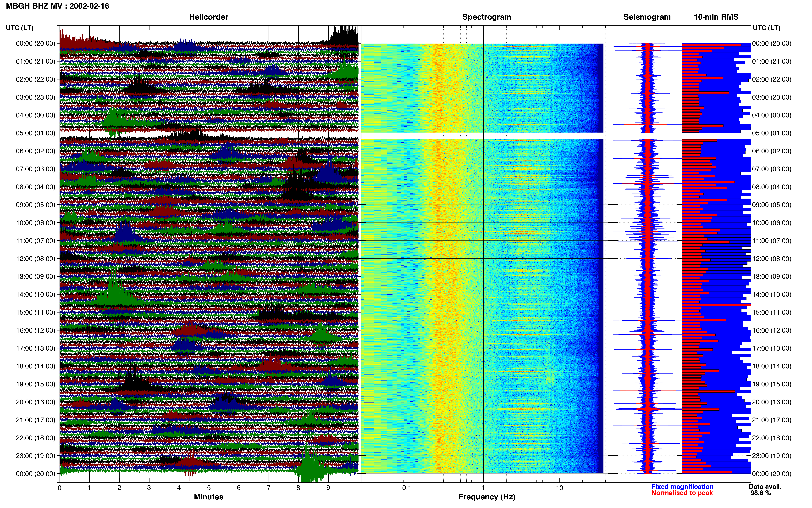This screenshot has height=508, width=812.
Task: Click the left '21:00 (17:00)' time label
Action: coord(36,420)
